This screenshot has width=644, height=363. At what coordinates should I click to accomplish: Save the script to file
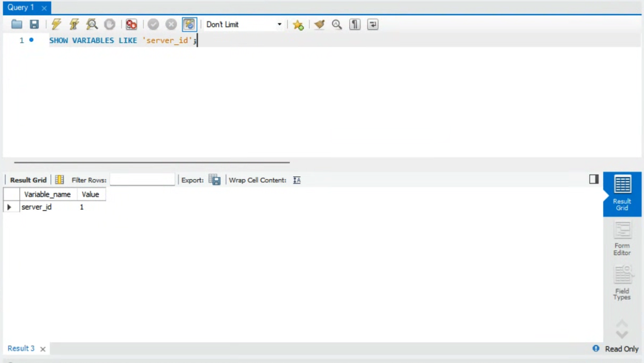click(35, 24)
